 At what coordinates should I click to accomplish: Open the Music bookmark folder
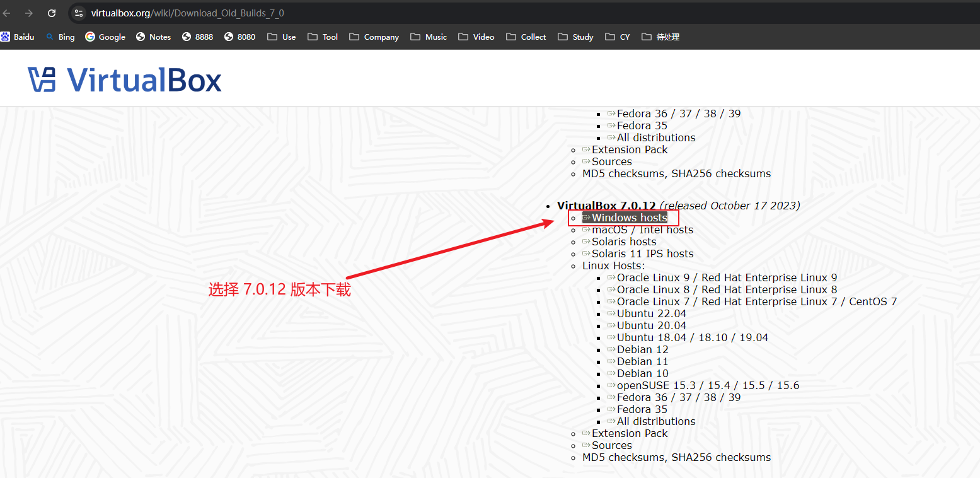click(x=429, y=37)
